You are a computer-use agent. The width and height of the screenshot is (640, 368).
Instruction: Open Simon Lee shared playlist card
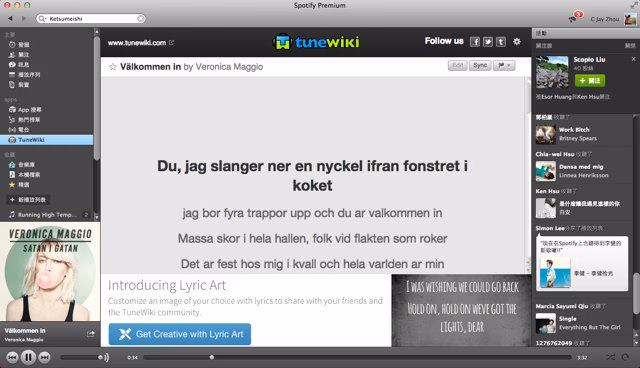582,264
